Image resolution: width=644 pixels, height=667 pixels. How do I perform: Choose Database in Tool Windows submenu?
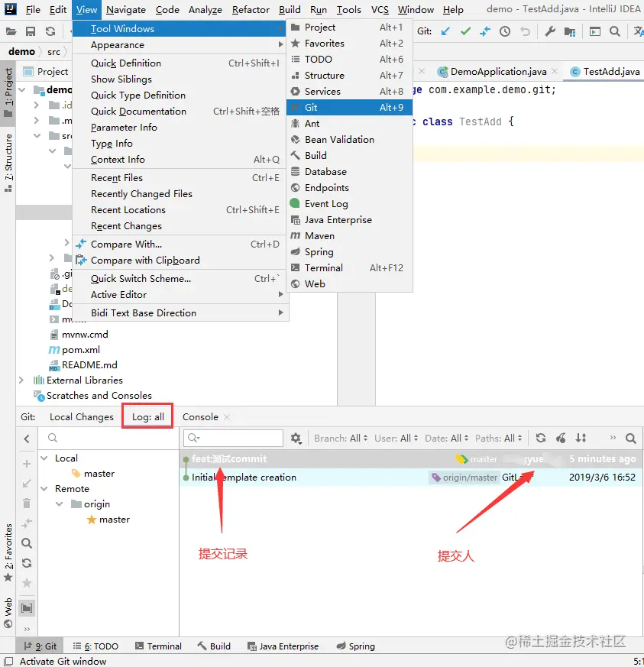click(349, 171)
